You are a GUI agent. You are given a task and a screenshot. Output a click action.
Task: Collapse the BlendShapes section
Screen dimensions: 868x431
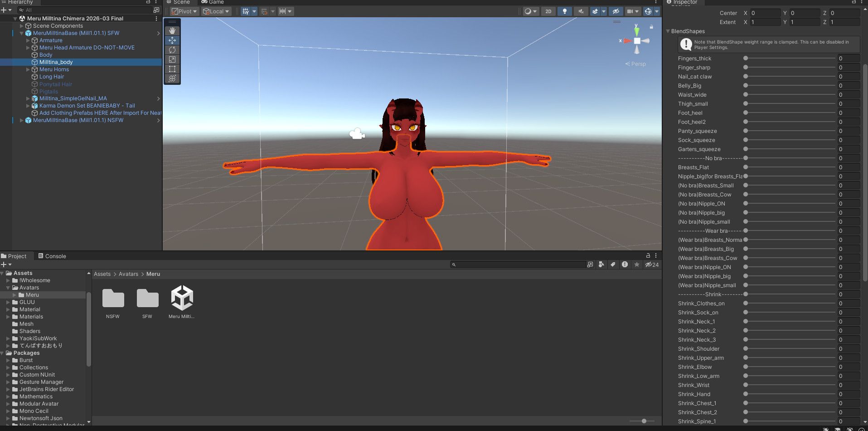(x=668, y=31)
